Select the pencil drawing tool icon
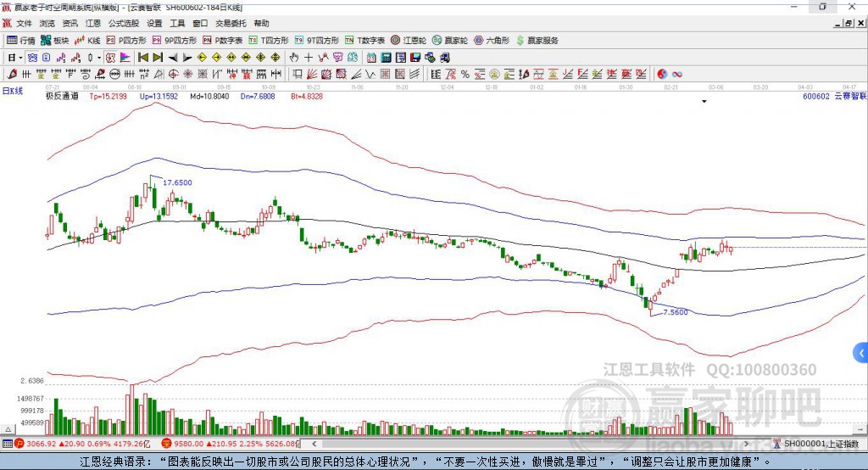This screenshot has height=470, width=868. tap(12, 74)
